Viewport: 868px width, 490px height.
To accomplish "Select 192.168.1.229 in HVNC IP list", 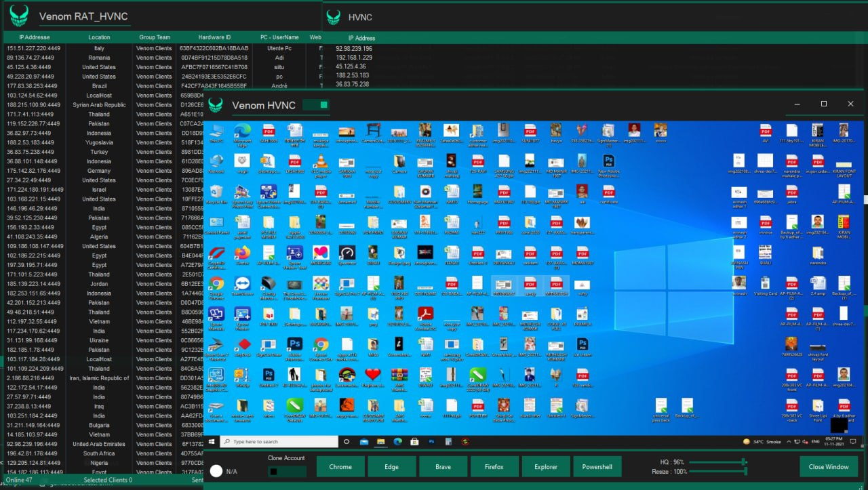I will (354, 58).
